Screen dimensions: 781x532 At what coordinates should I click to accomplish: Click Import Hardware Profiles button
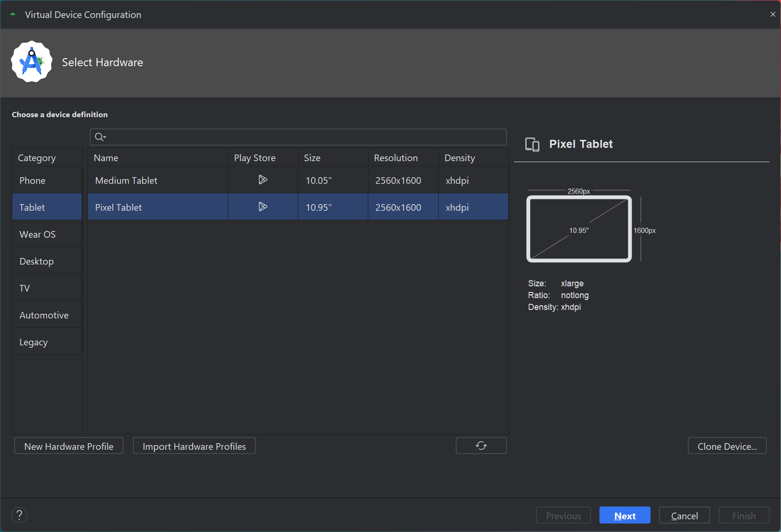point(194,446)
